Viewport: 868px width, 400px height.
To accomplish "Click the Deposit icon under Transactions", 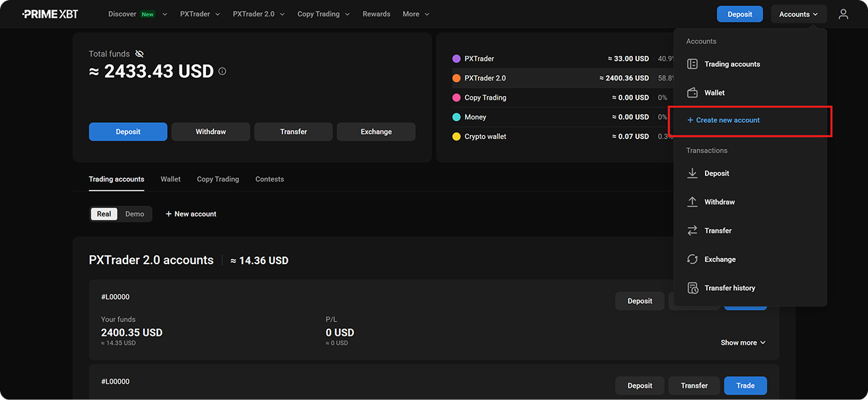I will click(x=693, y=173).
